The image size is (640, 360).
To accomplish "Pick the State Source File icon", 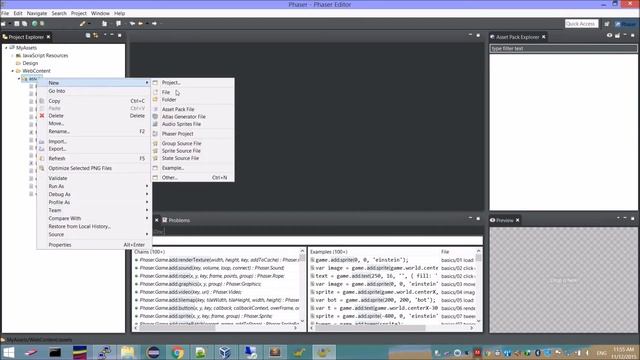I will click(155, 158).
